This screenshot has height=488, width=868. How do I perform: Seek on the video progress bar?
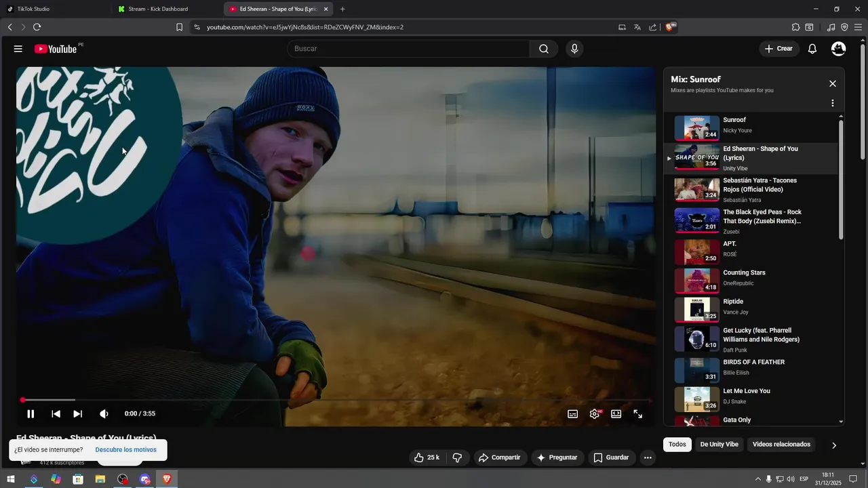pos(336,400)
